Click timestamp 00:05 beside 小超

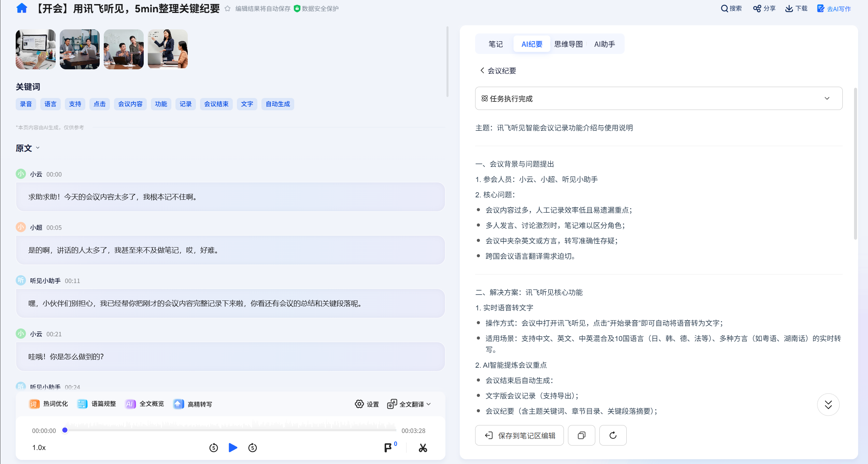coord(54,227)
